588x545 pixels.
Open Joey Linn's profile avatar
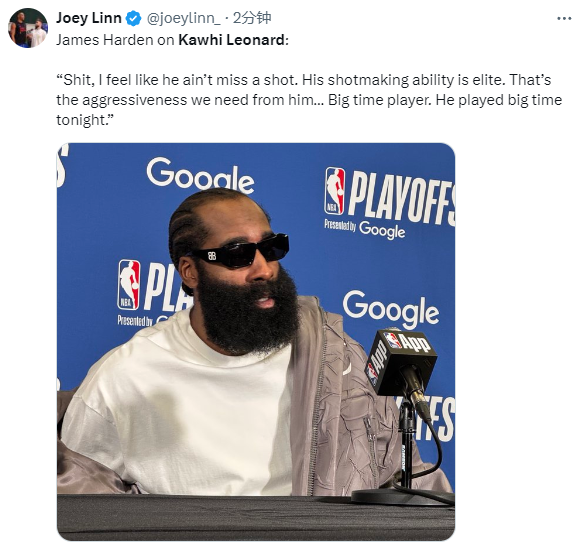28,28
